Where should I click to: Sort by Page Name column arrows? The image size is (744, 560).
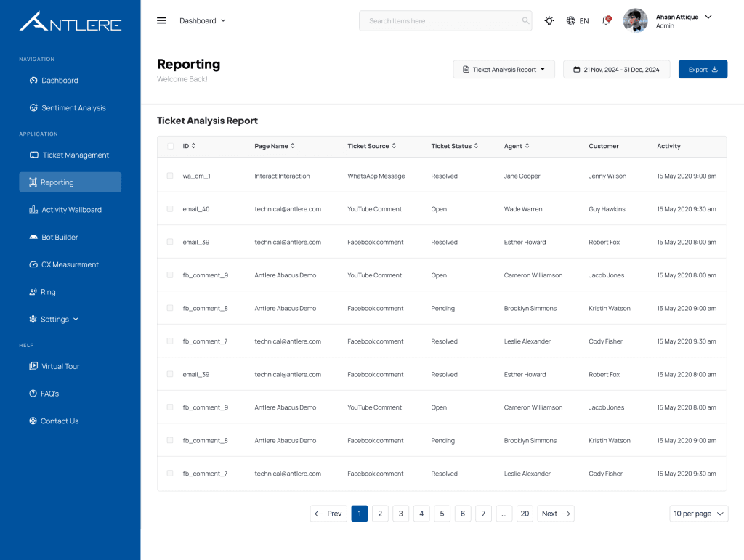pyautogui.click(x=293, y=145)
